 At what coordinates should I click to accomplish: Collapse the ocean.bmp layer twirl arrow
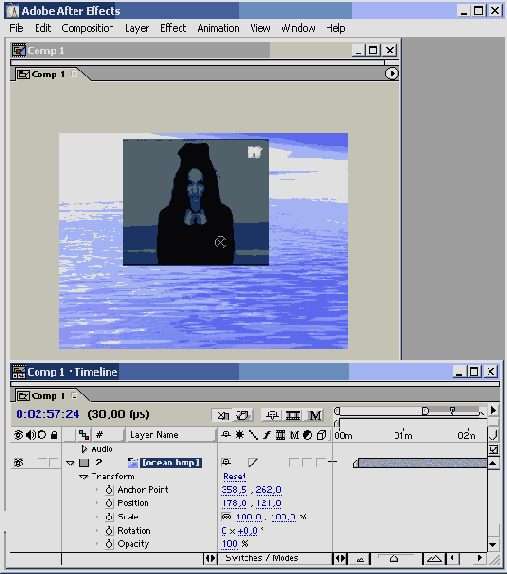[70, 463]
